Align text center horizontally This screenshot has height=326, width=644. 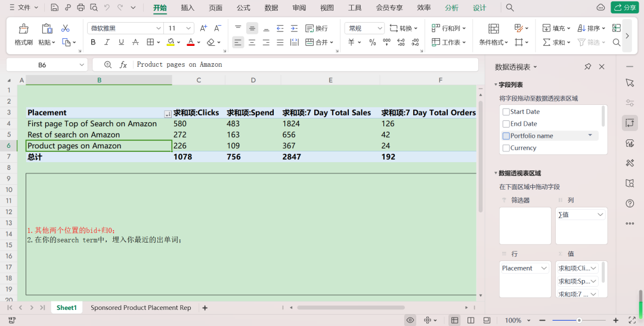coord(252,42)
